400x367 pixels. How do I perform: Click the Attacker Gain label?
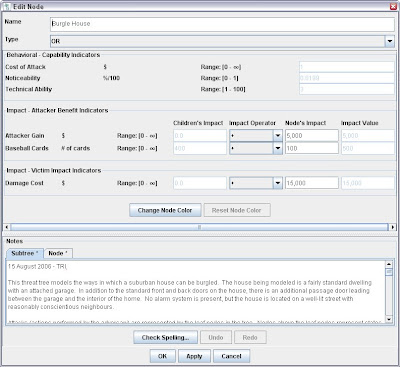[x=25, y=136]
